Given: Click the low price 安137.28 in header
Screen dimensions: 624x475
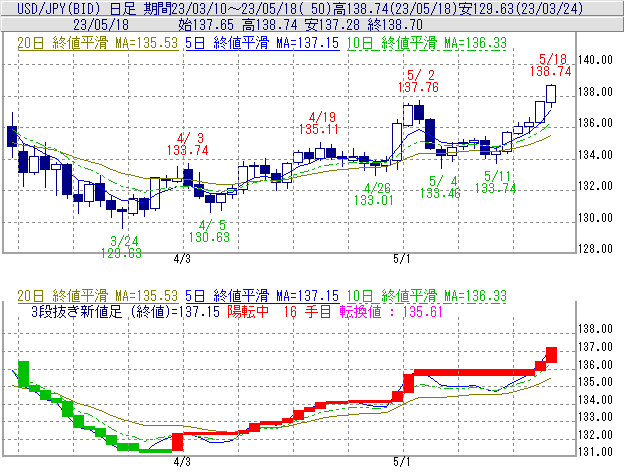Looking at the screenshot, I should [x=332, y=25].
